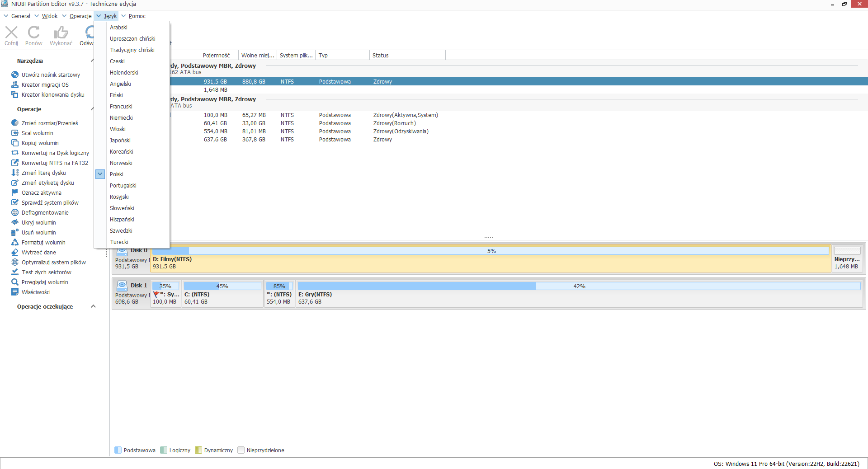Screen dimensions: 868x469
Task: Click the Scal wolumin icon
Action: point(15,133)
